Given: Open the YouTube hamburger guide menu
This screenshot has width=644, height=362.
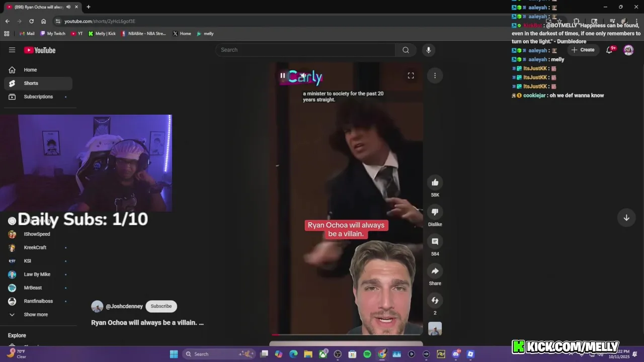Looking at the screenshot, I should [x=12, y=50].
